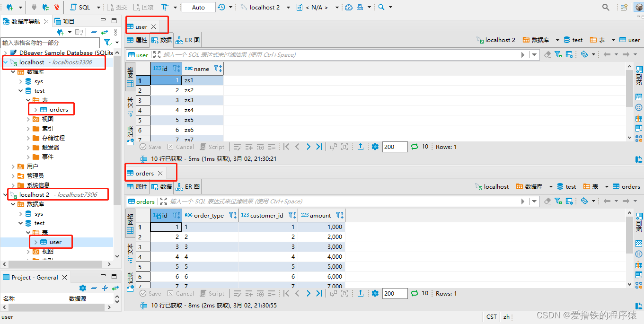Click the Project - General settings gear icon
The width and height of the screenshot is (644, 324).
[x=83, y=288]
